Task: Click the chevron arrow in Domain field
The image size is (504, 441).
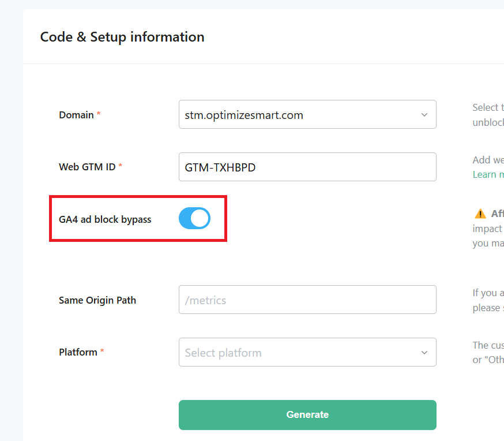Action: tap(424, 115)
